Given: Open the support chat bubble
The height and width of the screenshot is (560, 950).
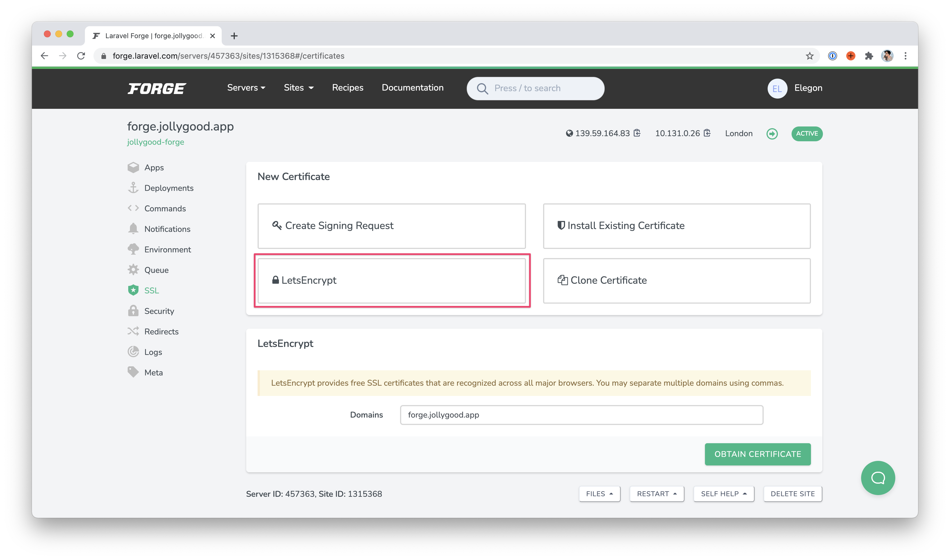Looking at the screenshot, I should [878, 478].
